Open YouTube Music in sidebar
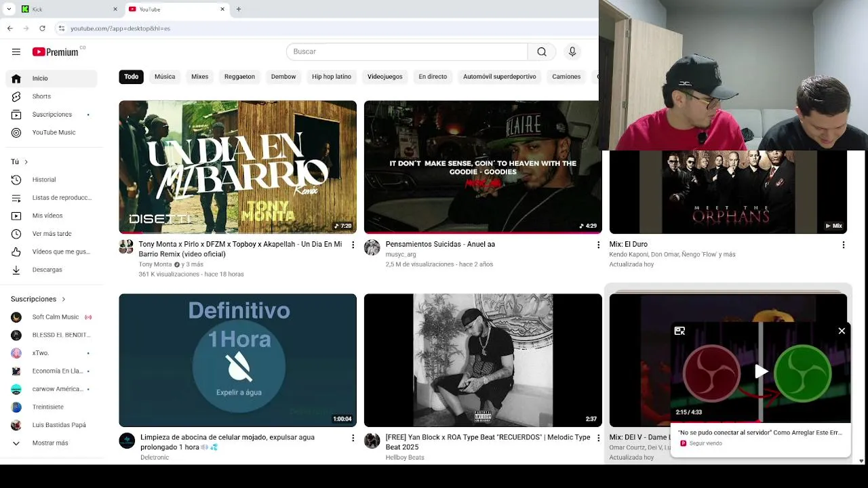Viewport: 868px width, 488px height. (52, 132)
